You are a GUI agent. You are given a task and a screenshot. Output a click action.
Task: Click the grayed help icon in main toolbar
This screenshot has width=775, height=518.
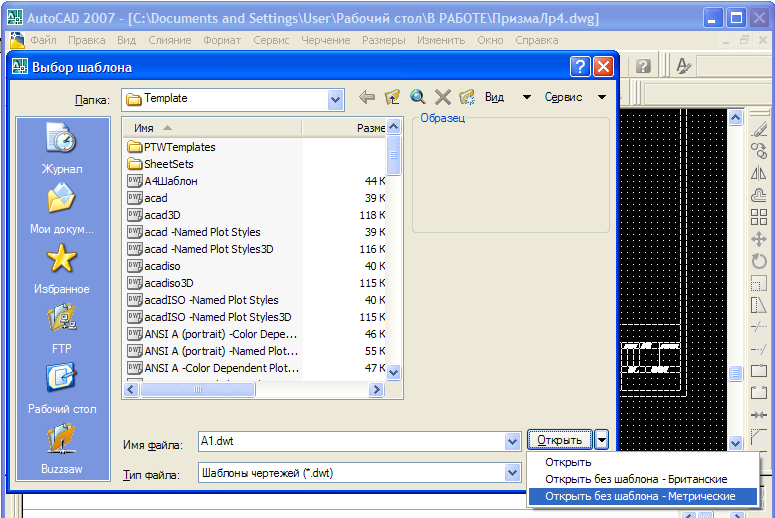(643, 66)
